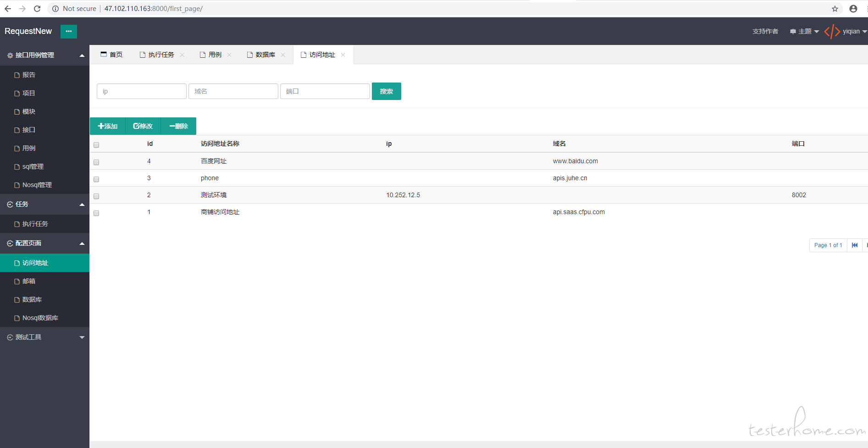Collapse the 接口用例管理 section arrow
This screenshot has width=868, height=448.
82,55
